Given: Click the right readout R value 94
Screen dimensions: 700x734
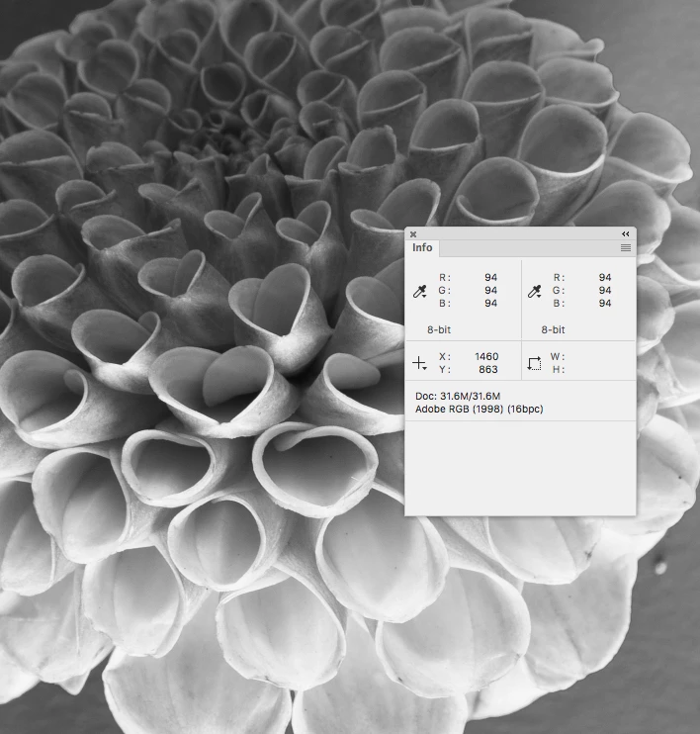Looking at the screenshot, I should coord(605,278).
